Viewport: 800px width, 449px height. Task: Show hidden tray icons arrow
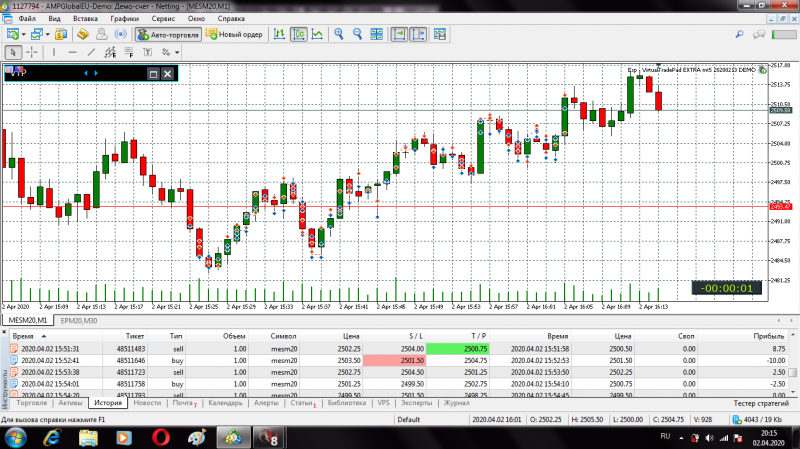click(681, 438)
